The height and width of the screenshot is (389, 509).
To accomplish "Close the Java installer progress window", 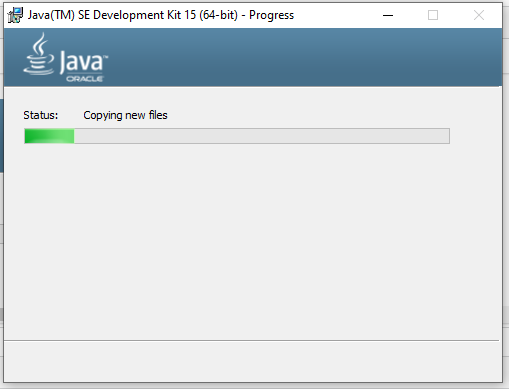I will [x=479, y=15].
